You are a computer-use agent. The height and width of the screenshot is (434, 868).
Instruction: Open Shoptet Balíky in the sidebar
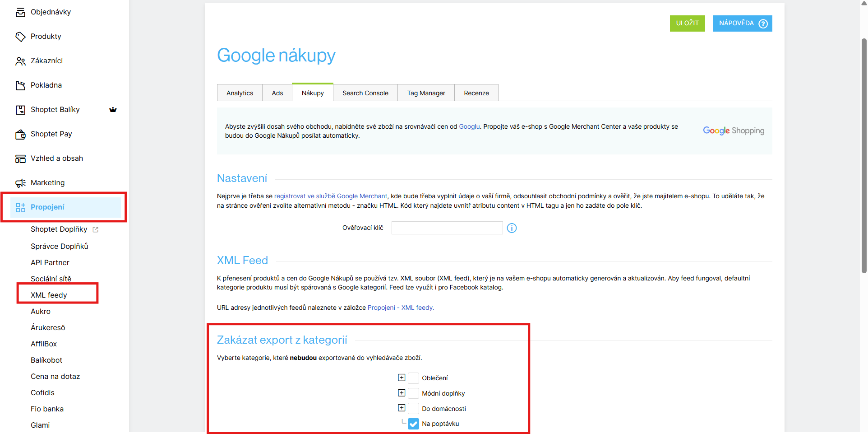point(55,110)
